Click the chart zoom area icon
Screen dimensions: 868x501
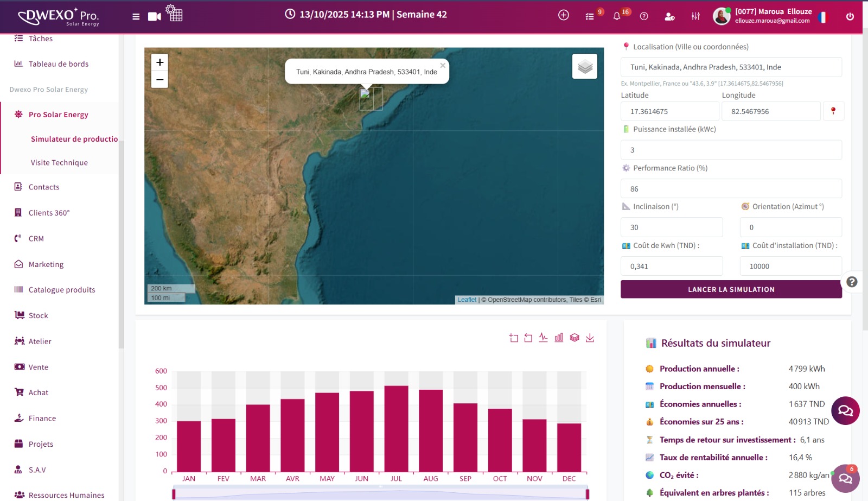513,338
